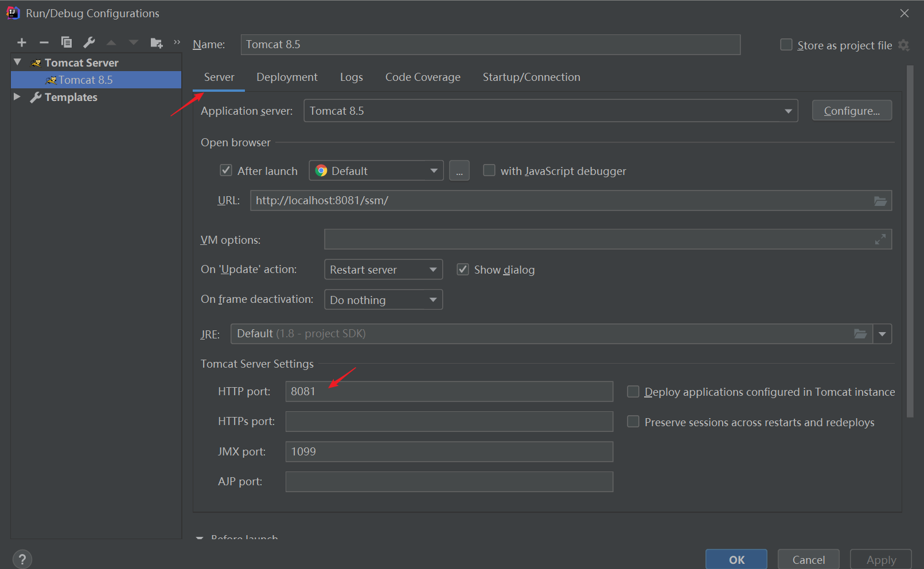This screenshot has width=924, height=569.
Task: Click the help question mark button
Action: (22, 559)
